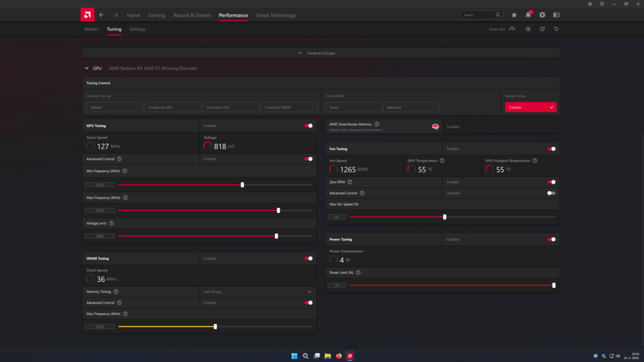Viewport: 644px width, 362px height.
Task: Toggle GPU Tuning enabled switch
Action: pyautogui.click(x=308, y=126)
